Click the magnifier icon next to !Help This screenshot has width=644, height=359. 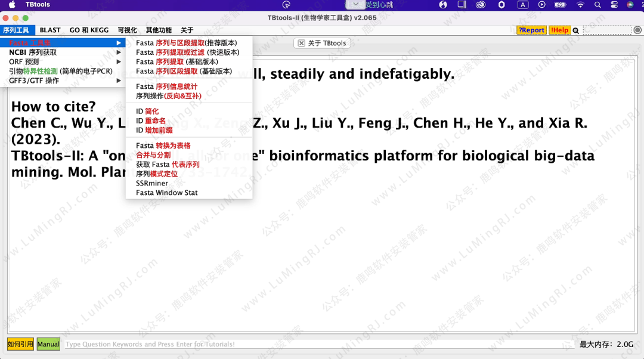575,30
